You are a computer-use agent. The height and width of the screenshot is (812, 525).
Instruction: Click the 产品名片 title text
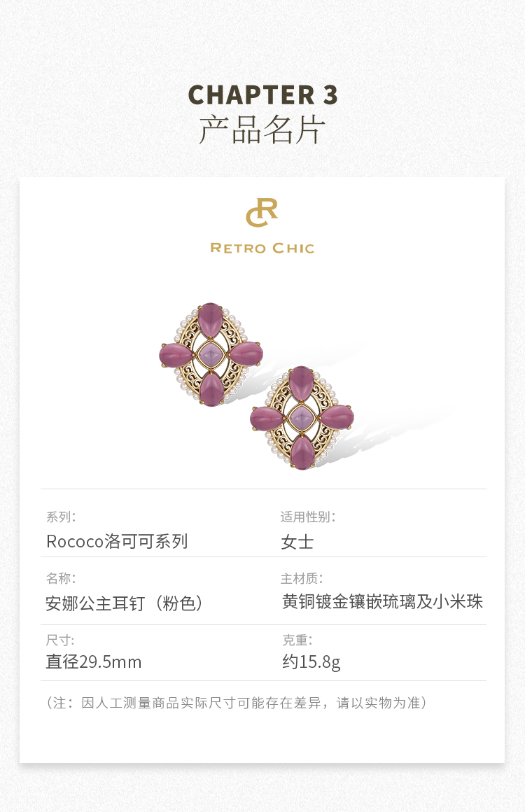[x=262, y=129]
